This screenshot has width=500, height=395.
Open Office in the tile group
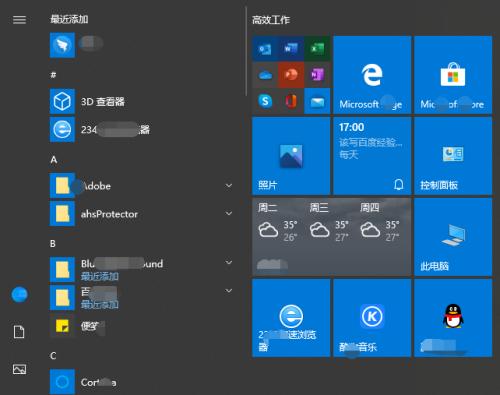(291, 101)
